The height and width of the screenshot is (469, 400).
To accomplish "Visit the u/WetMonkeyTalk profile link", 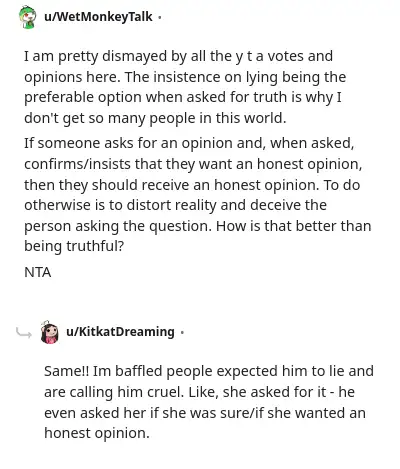I will coord(98,17).
